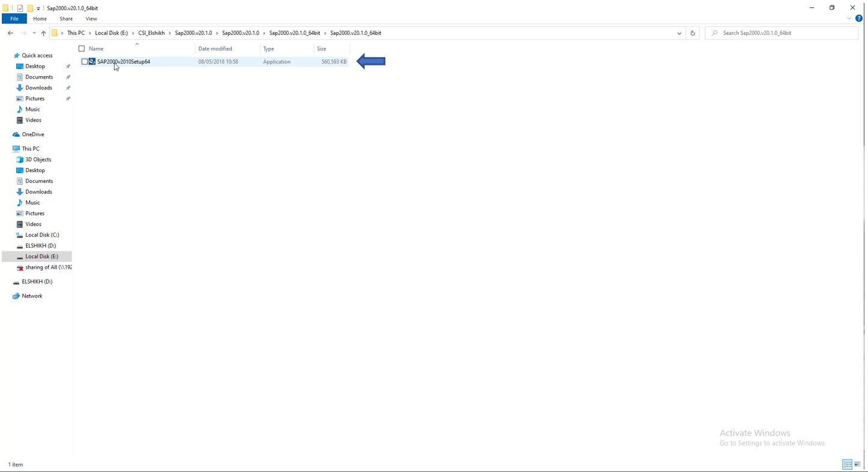Open Help via the blue question icon
Viewport: 868px width, 472px height.
[858, 19]
